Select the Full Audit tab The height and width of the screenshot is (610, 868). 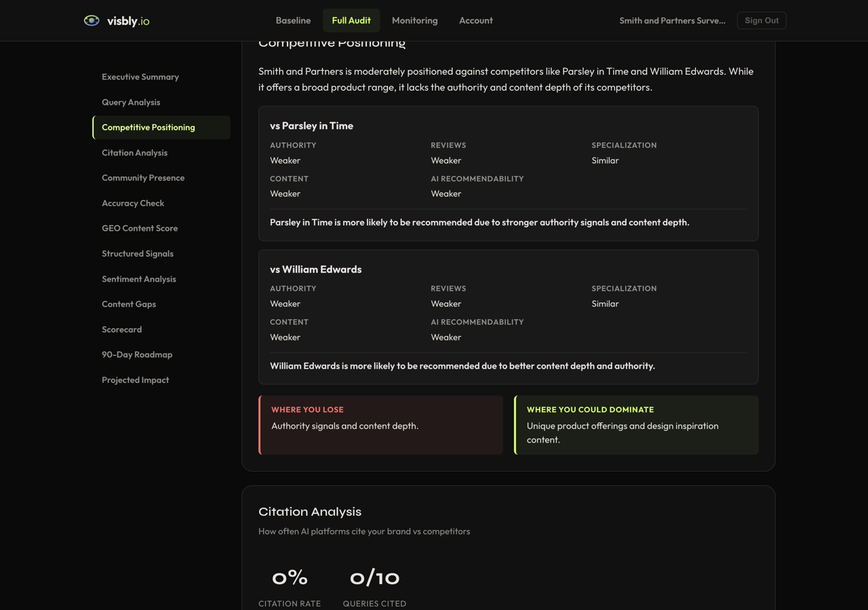pos(351,20)
